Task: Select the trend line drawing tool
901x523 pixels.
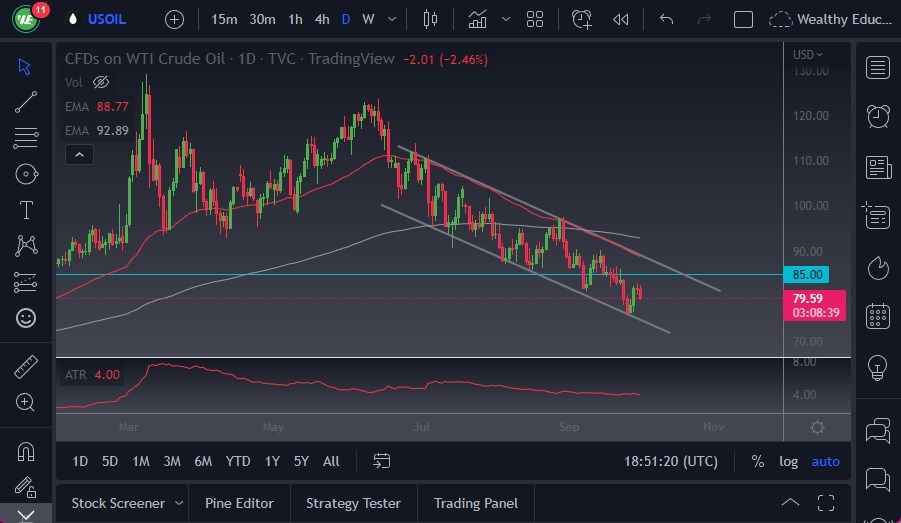Action: [26, 102]
